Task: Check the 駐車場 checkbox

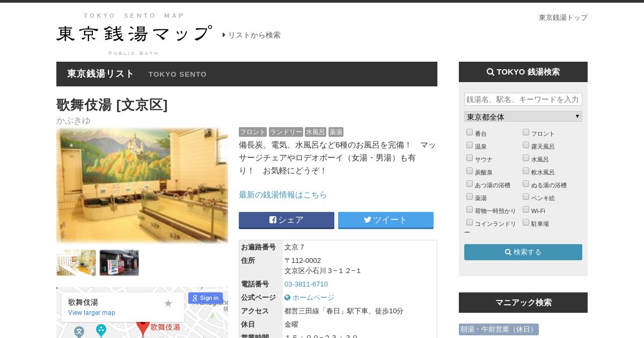Action: pyautogui.click(x=526, y=222)
